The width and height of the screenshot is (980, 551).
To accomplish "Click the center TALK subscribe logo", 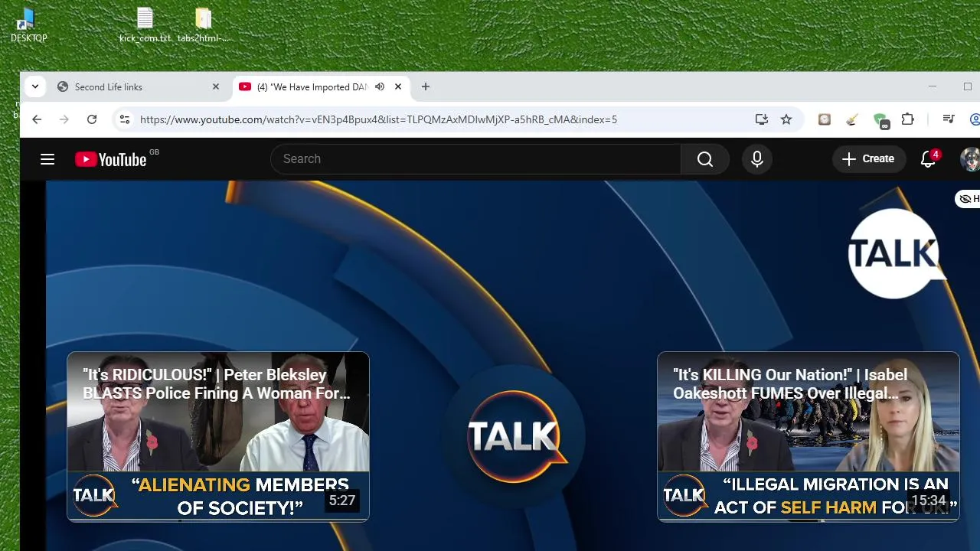I will tap(514, 437).
